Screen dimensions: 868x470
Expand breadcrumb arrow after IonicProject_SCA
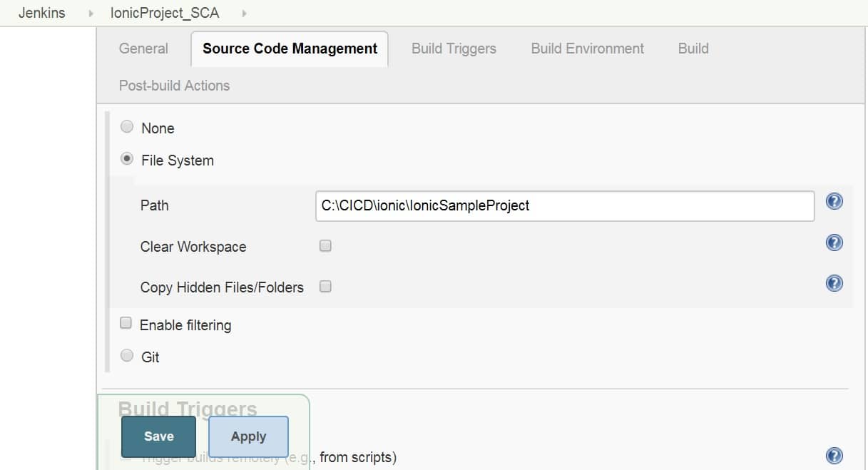(244, 14)
